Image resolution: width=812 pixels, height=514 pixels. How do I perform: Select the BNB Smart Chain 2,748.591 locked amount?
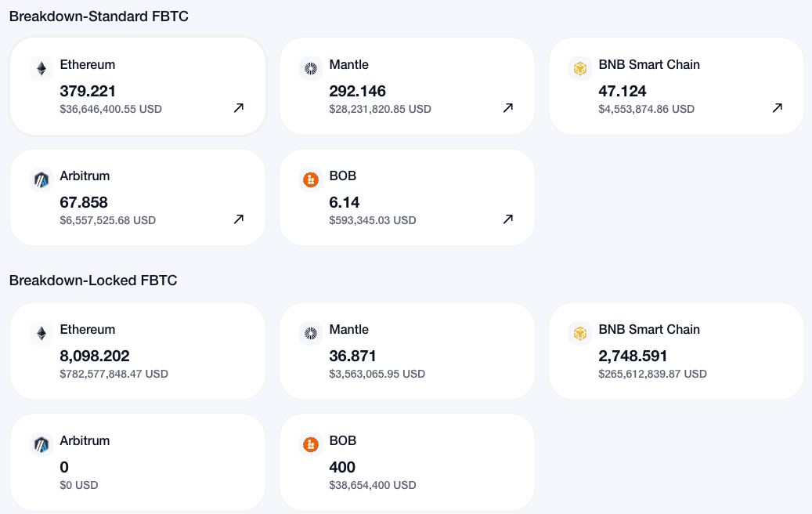click(633, 356)
